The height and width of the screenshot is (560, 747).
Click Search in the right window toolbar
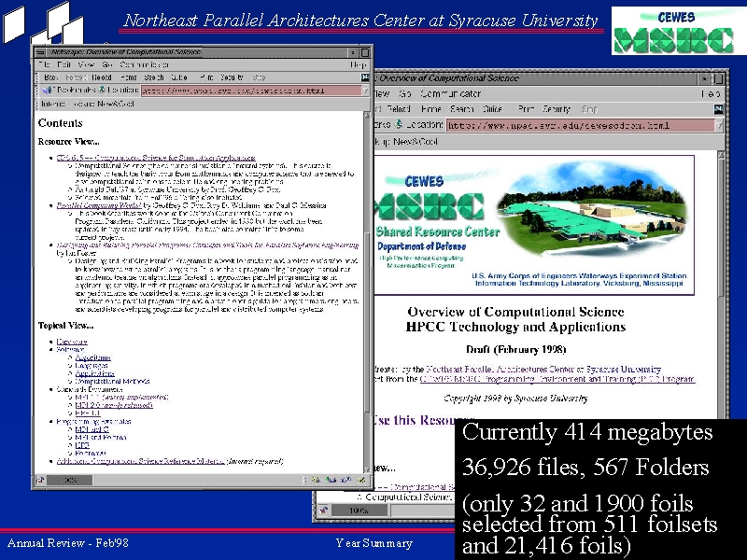coord(462,109)
